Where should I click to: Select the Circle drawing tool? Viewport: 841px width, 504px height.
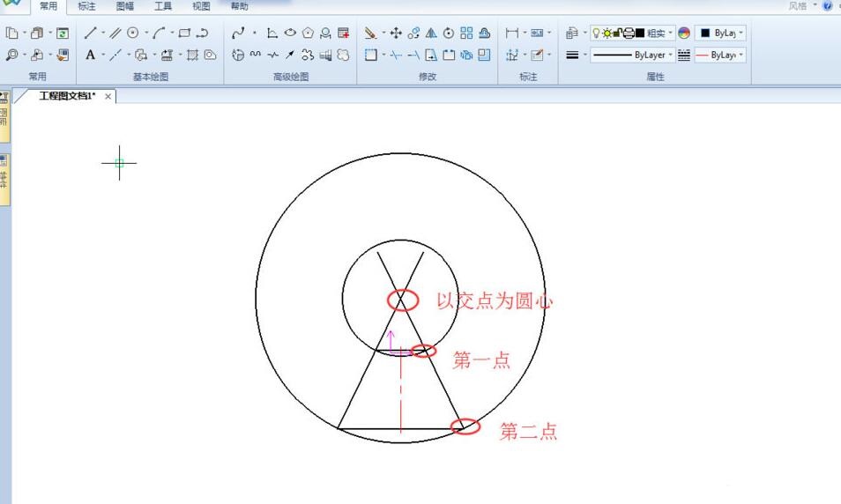tap(133, 33)
